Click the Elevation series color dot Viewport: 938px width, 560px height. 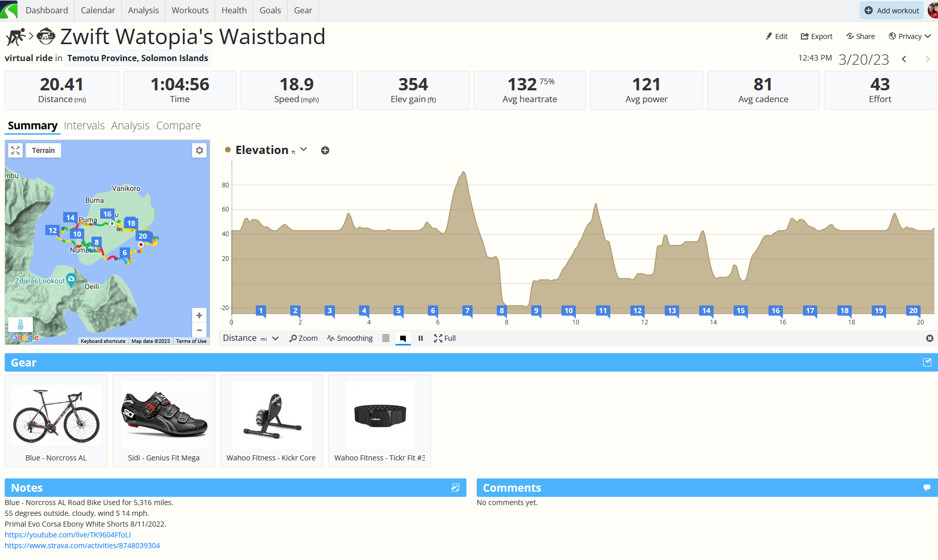(228, 150)
